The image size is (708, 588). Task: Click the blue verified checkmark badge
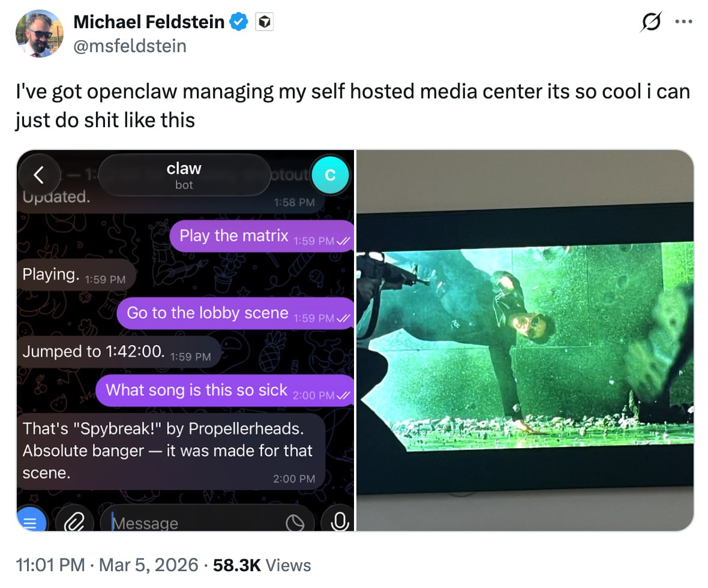coord(240,23)
